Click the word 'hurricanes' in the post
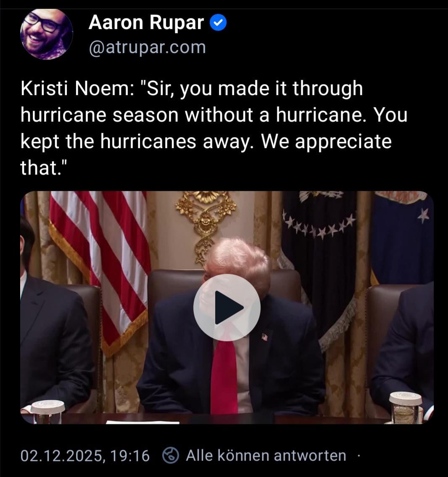Image resolution: width=448 pixels, height=477 pixels. click(148, 141)
